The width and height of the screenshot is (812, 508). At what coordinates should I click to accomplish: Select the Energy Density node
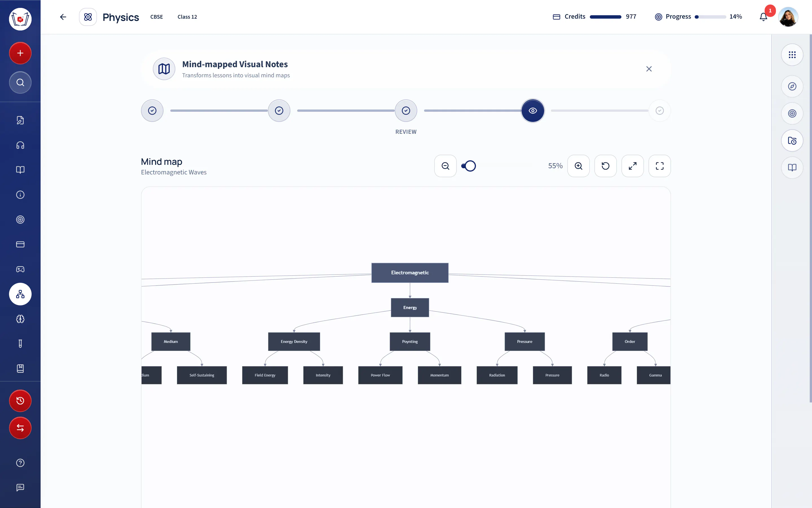(294, 342)
